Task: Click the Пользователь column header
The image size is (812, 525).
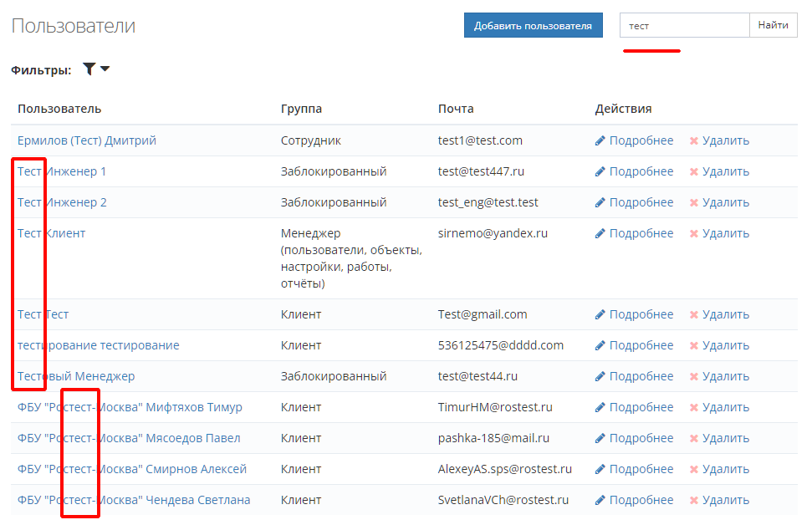Action: (x=59, y=109)
